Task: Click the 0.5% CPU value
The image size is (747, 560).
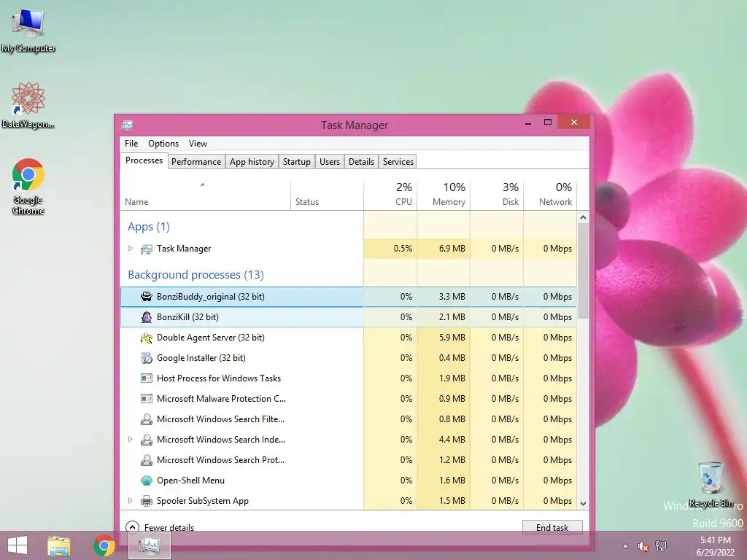Action: point(403,249)
